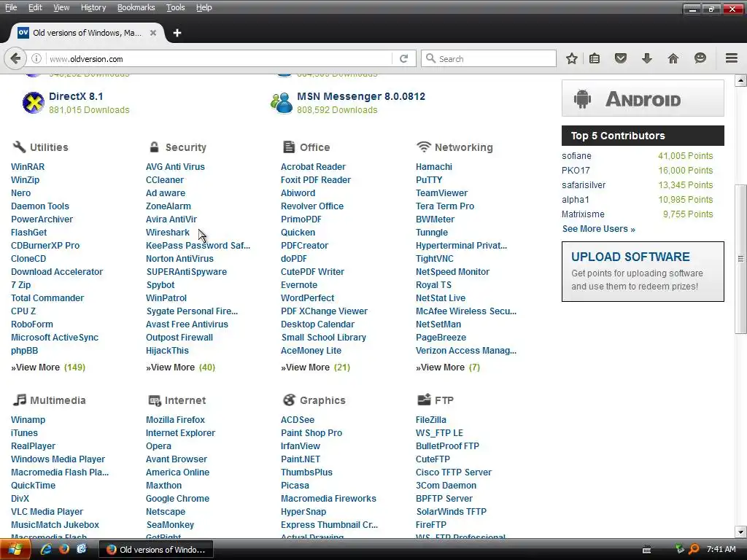Open the Windows Start button
Image resolution: width=747 pixels, height=560 pixels.
point(15,550)
